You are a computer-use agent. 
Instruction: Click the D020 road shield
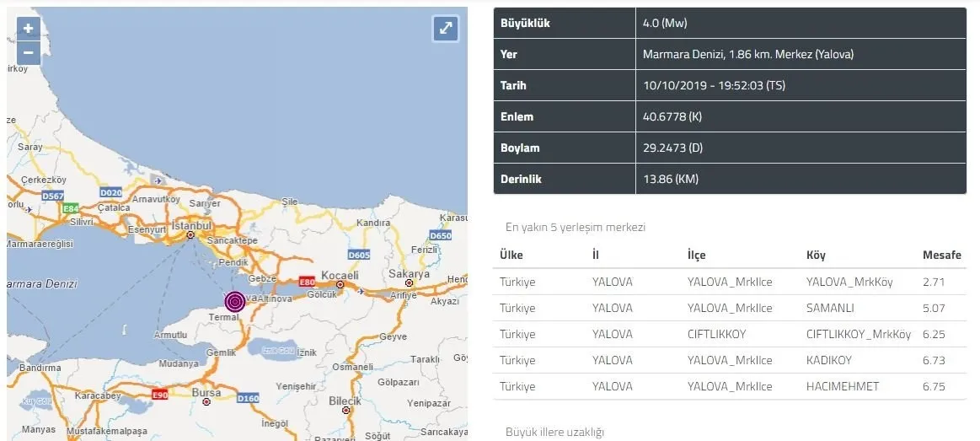pyautogui.click(x=110, y=192)
